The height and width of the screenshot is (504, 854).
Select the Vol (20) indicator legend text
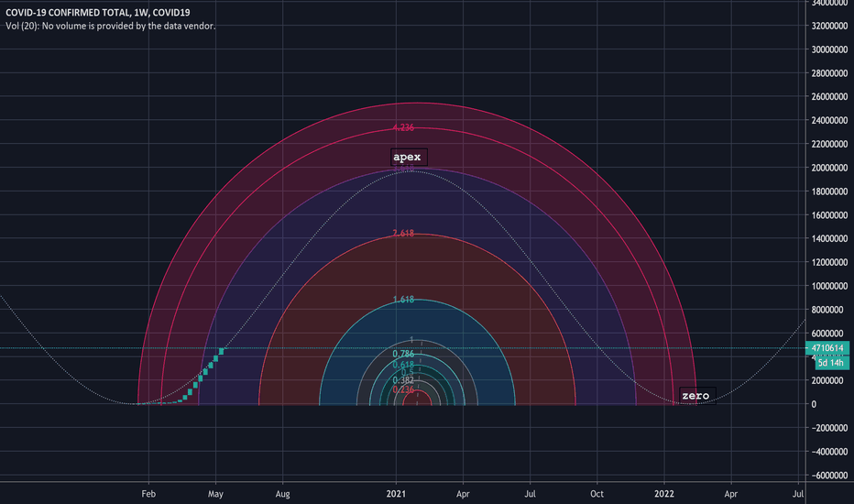pos(111,26)
